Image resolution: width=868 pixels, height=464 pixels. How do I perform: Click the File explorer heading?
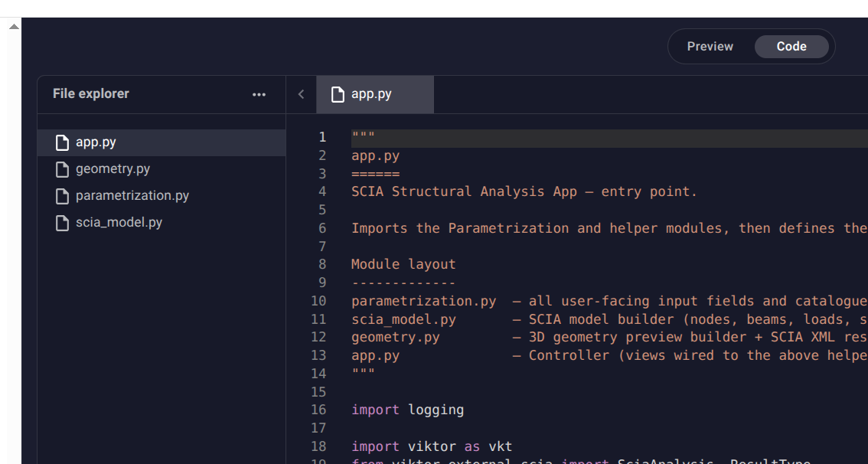click(x=91, y=93)
